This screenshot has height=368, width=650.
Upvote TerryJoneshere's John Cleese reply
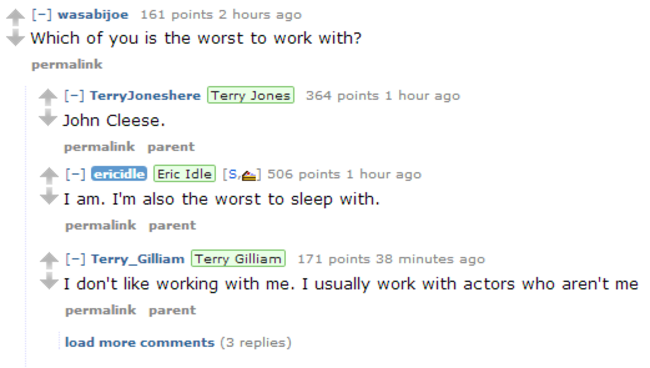48,97
